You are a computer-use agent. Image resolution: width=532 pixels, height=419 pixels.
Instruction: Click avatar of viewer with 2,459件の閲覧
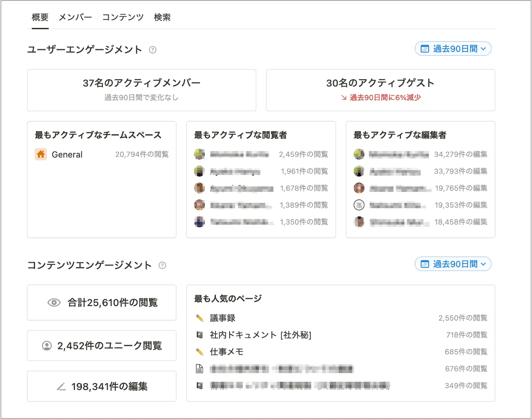coord(199,154)
